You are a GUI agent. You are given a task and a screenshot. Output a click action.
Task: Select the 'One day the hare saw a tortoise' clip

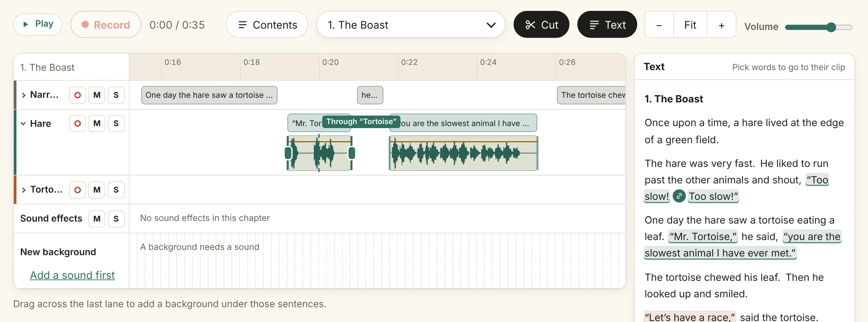(209, 95)
